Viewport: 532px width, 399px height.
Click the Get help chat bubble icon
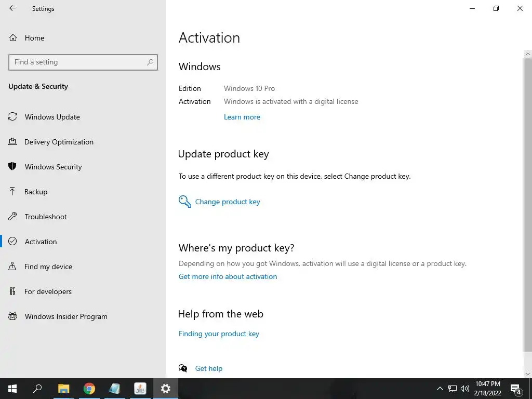tap(183, 368)
